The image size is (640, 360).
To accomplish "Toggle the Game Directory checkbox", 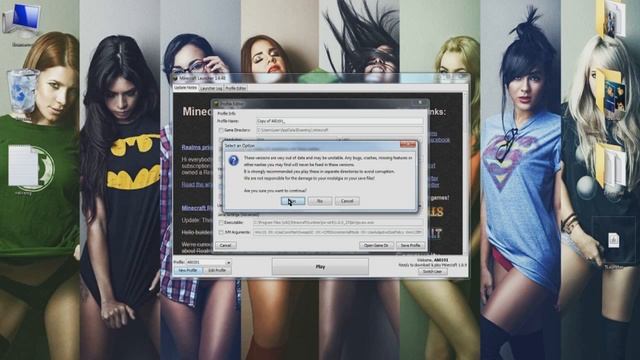I will [x=221, y=130].
